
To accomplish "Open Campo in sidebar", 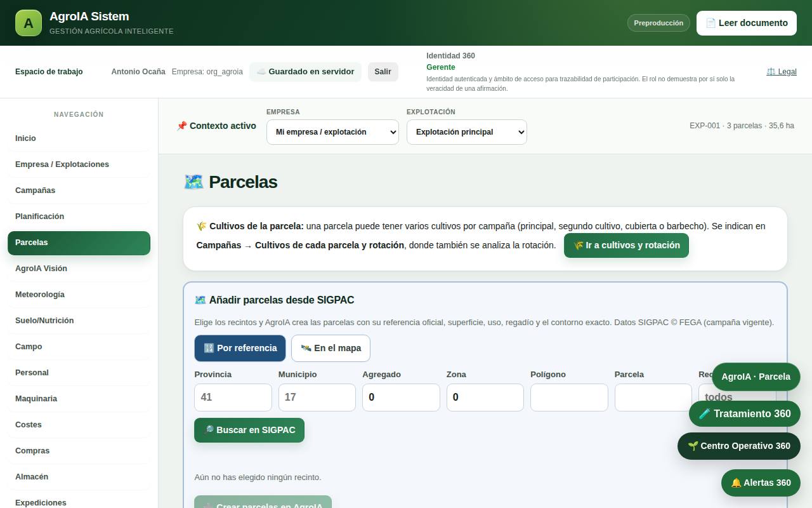I will (x=79, y=347).
